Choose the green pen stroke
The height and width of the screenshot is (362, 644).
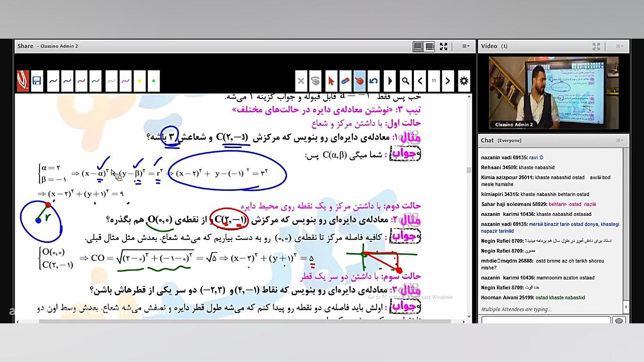pos(95,81)
